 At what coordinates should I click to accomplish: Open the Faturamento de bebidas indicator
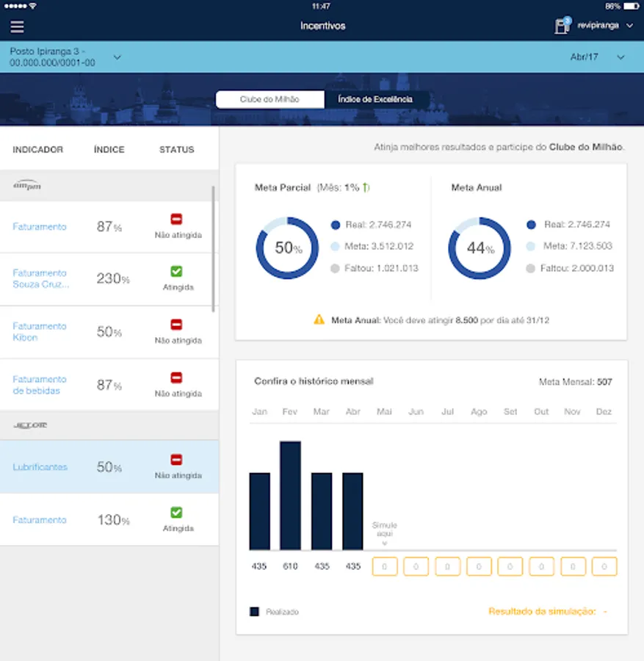[x=40, y=385]
